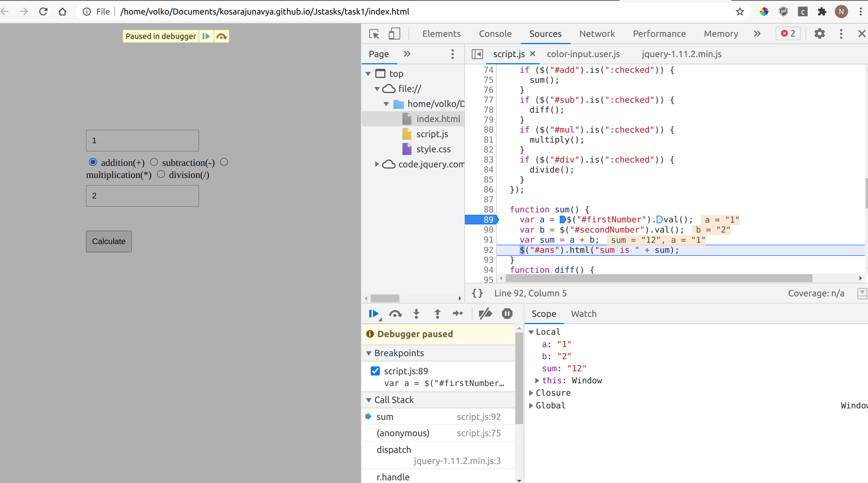The image size is (868, 483).
Task: Deactivate all breakpoints
Action: pos(485,314)
